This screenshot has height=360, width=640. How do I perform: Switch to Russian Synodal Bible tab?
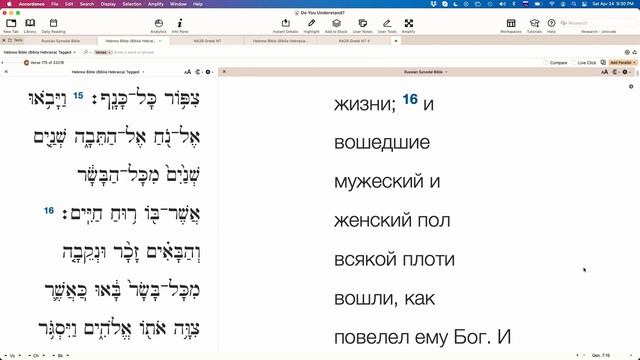pyautogui.click(x=60, y=41)
